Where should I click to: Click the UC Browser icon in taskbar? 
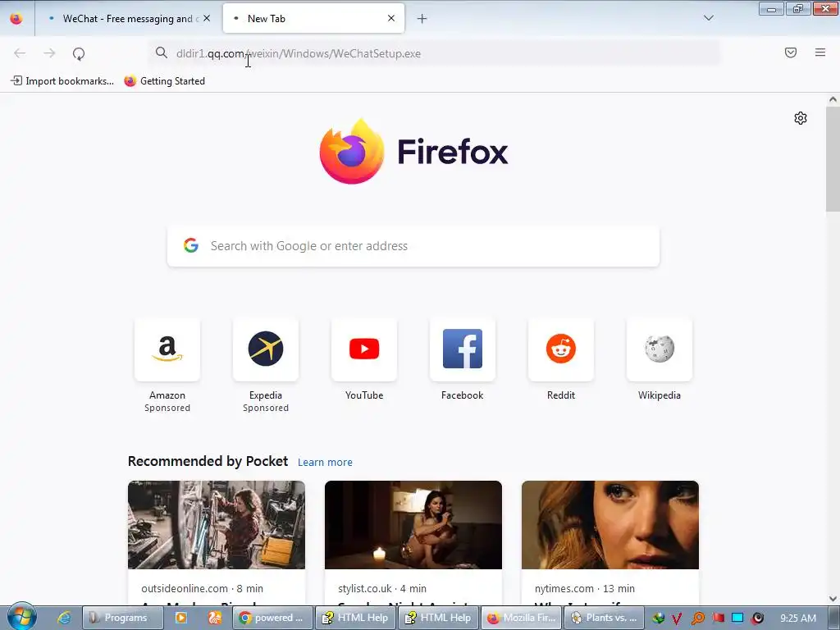click(215, 618)
